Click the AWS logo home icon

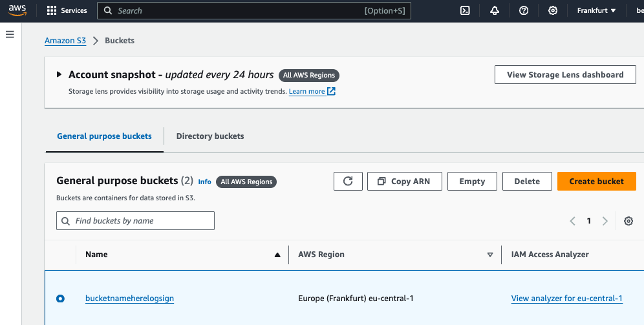tap(17, 11)
